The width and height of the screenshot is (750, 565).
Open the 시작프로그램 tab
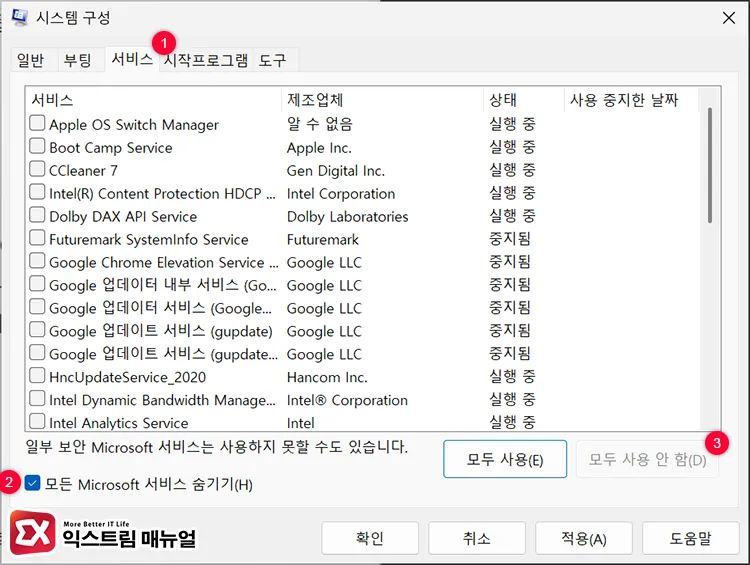[x=206, y=60]
